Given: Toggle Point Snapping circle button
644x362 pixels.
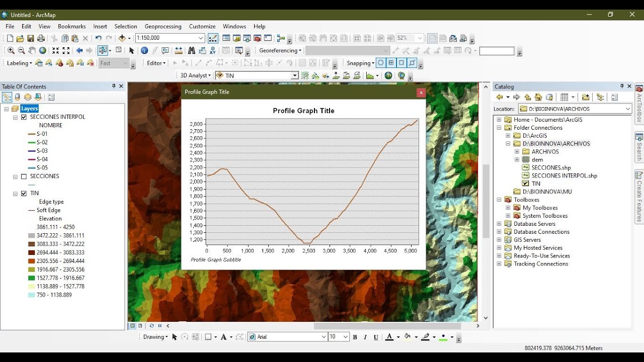Looking at the screenshot, I should (x=381, y=63).
